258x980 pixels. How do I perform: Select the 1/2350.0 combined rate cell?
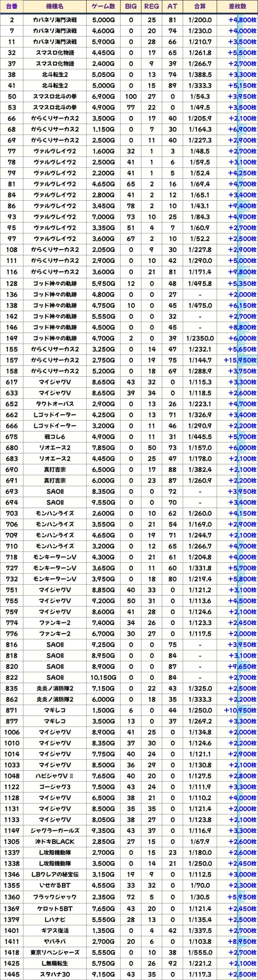(200, 338)
